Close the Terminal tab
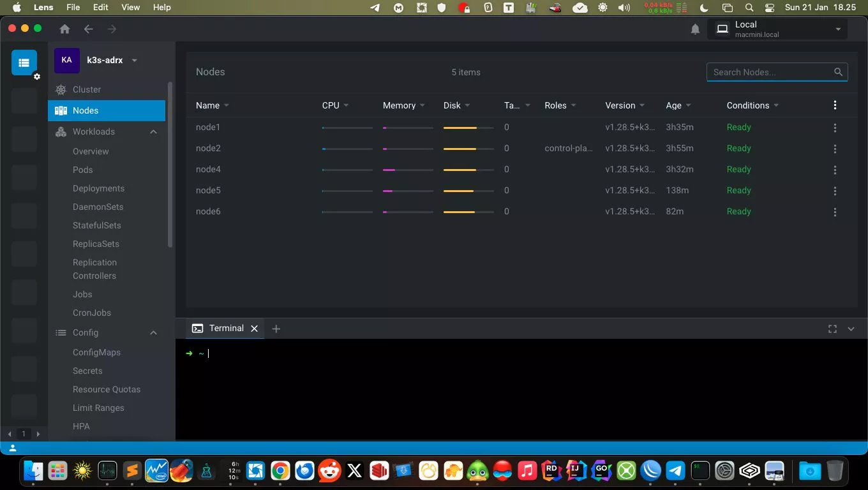 click(254, 329)
